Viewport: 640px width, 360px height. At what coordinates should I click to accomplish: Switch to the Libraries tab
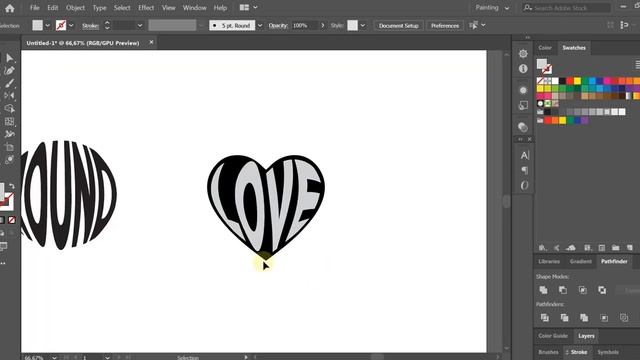coord(549,261)
